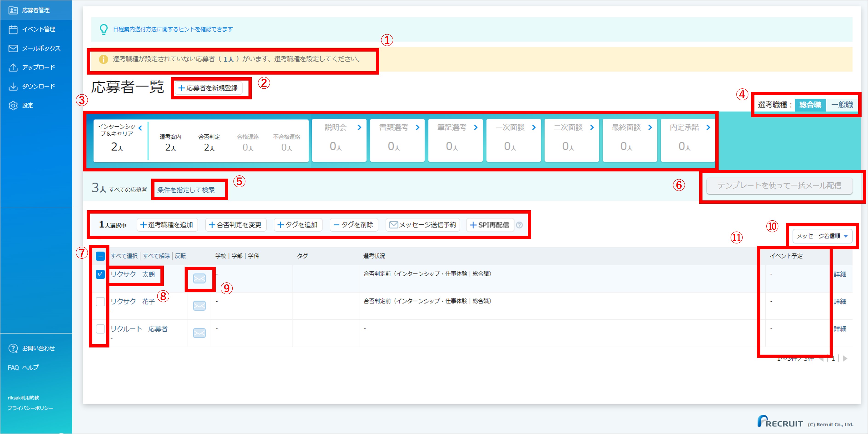Image resolution: width=868 pixels, height=434 pixels.
Task: Open the mail icon for リクサク 太朗
Action: [199, 278]
